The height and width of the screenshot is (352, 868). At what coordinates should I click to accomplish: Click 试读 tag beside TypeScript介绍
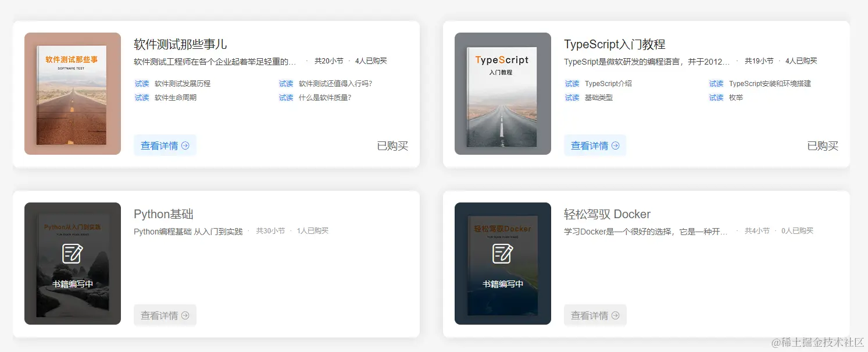click(x=572, y=84)
